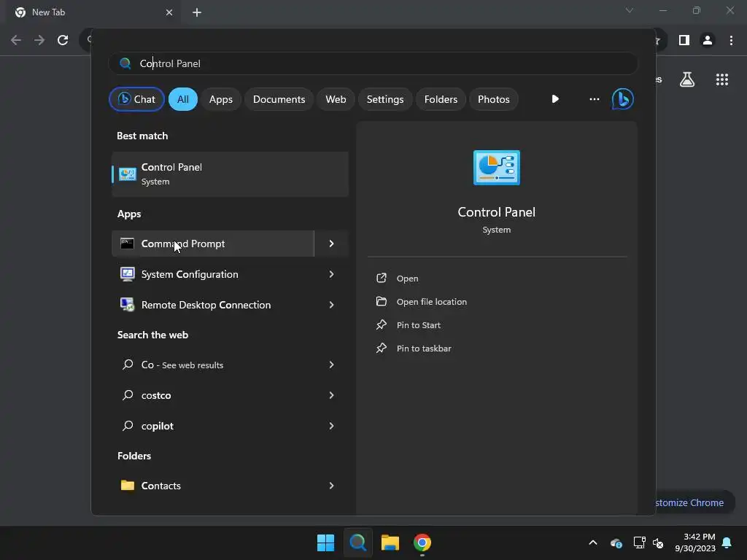The height and width of the screenshot is (560, 747).
Task: Expand Command Prompt options arrow
Action: [332, 244]
